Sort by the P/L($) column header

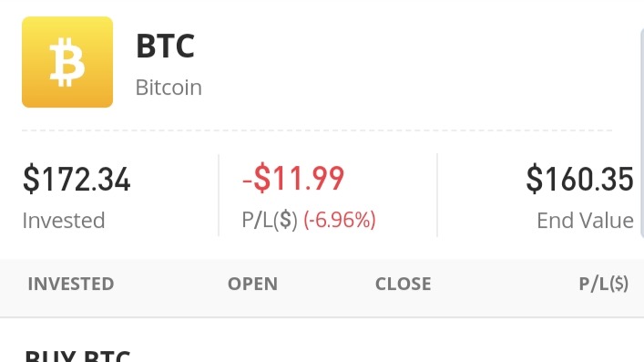click(604, 284)
